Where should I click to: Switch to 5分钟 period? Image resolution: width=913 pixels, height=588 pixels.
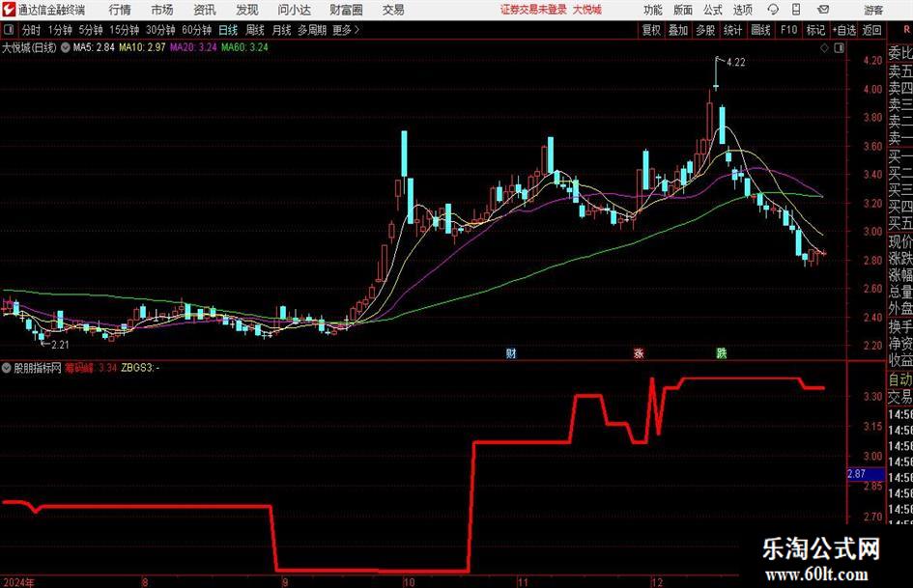pyautogui.click(x=91, y=30)
